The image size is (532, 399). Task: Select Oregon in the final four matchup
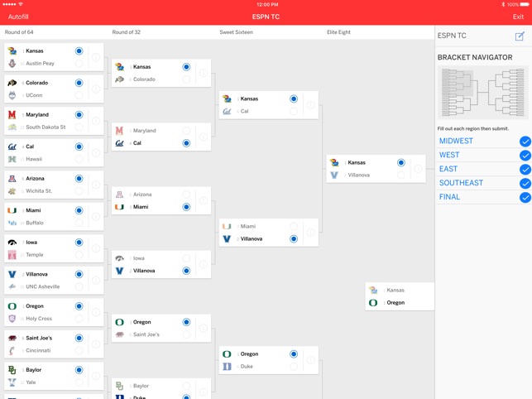(x=400, y=302)
